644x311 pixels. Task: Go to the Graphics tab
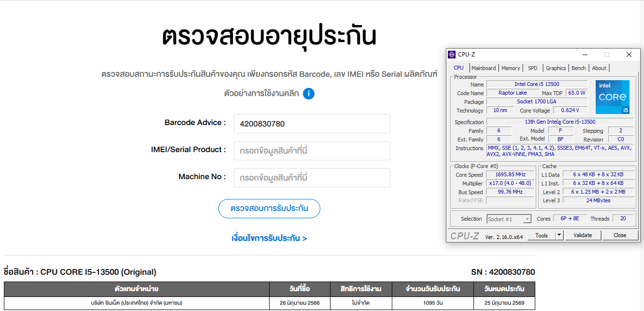tap(556, 68)
